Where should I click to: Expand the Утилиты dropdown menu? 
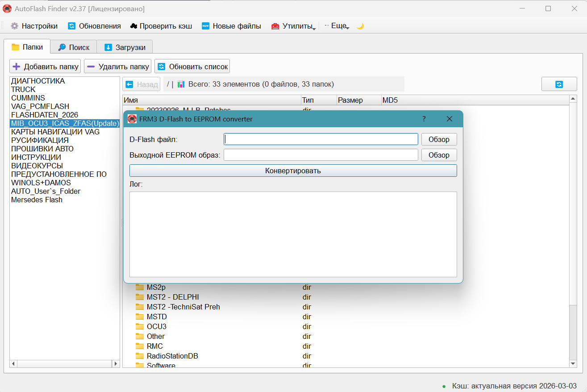[293, 26]
